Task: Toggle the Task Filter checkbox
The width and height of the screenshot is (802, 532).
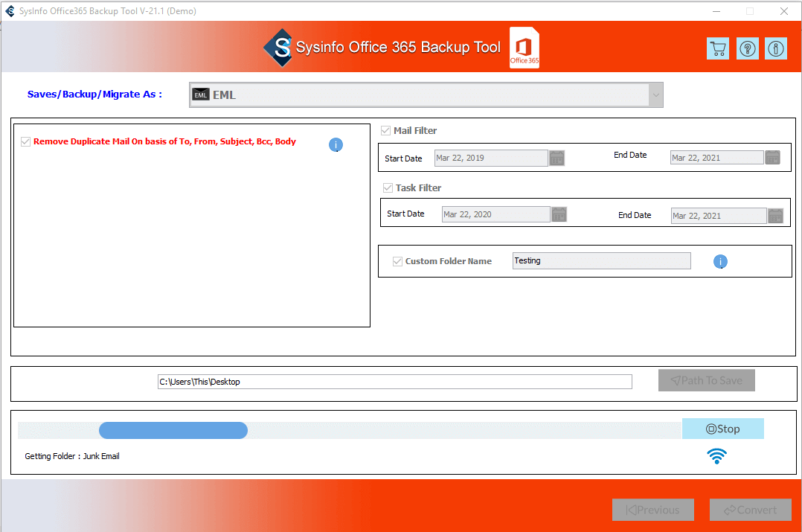Action: click(388, 188)
